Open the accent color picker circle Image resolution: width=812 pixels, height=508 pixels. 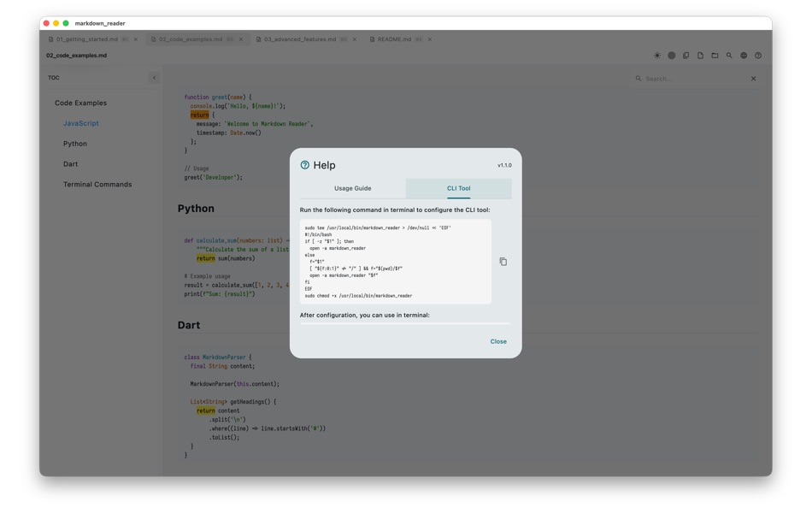tap(672, 55)
